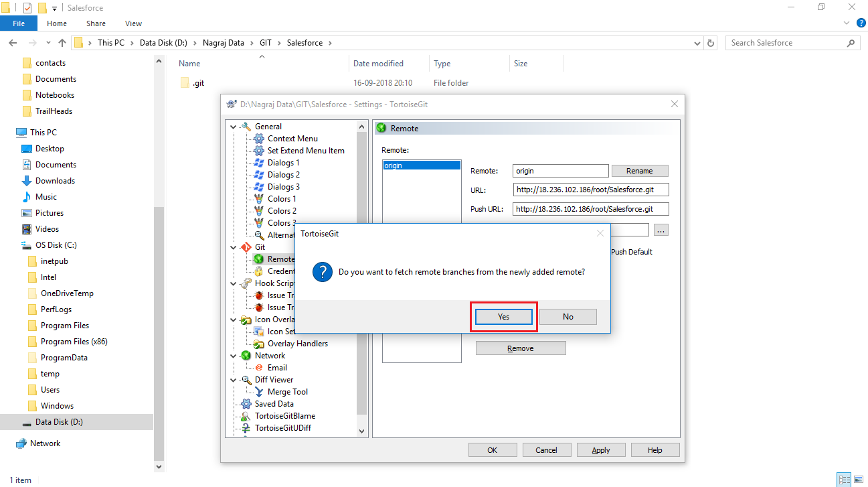Click Yes to fetch remote branches
This screenshot has height=487, width=868.
504,317
